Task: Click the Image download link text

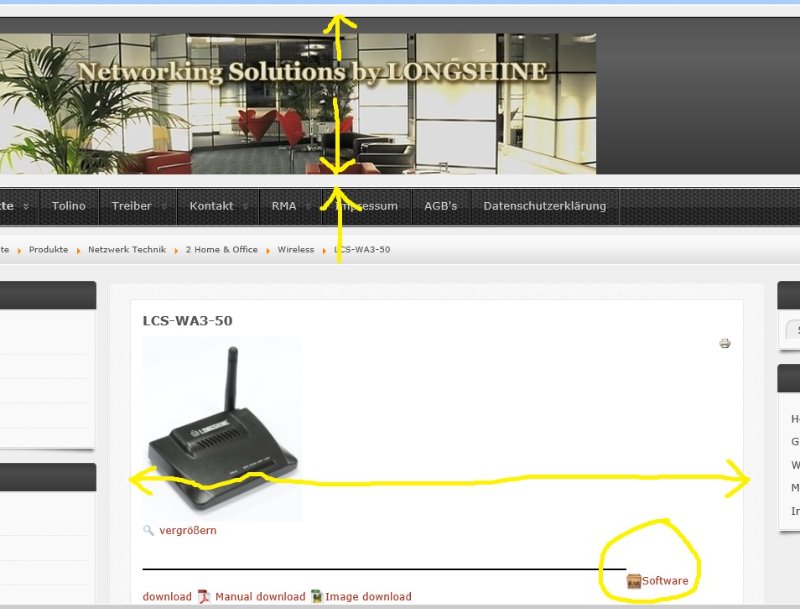Action: pyautogui.click(x=368, y=596)
